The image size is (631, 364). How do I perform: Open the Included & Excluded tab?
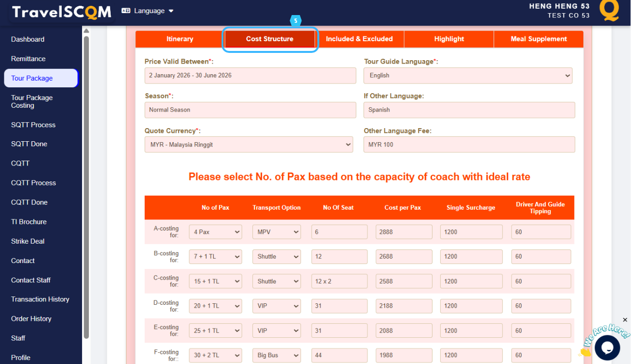point(359,39)
